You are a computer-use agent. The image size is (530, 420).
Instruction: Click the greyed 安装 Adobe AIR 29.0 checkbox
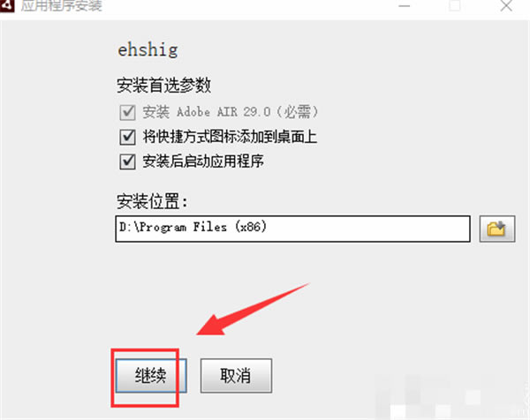click(x=127, y=112)
